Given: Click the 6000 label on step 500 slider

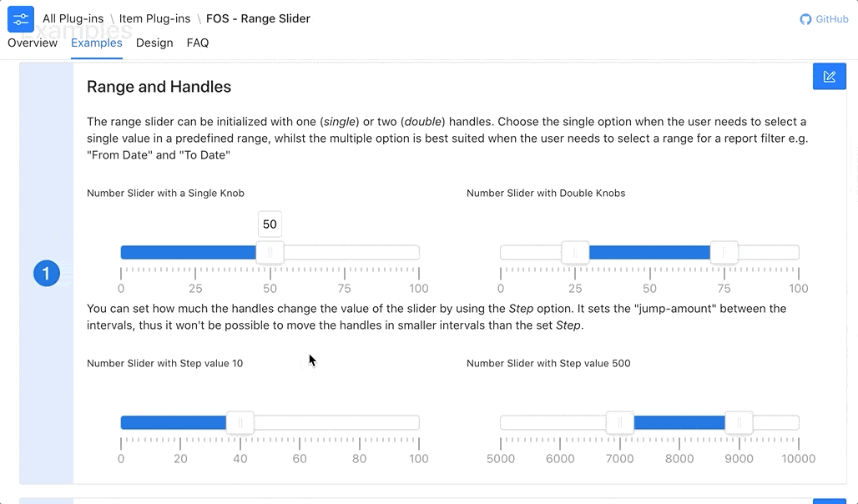Looking at the screenshot, I should [x=560, y=459].
